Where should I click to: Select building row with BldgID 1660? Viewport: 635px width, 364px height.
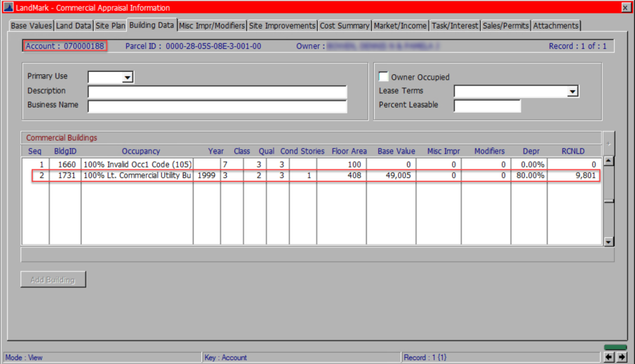click(x=311, y=164)
